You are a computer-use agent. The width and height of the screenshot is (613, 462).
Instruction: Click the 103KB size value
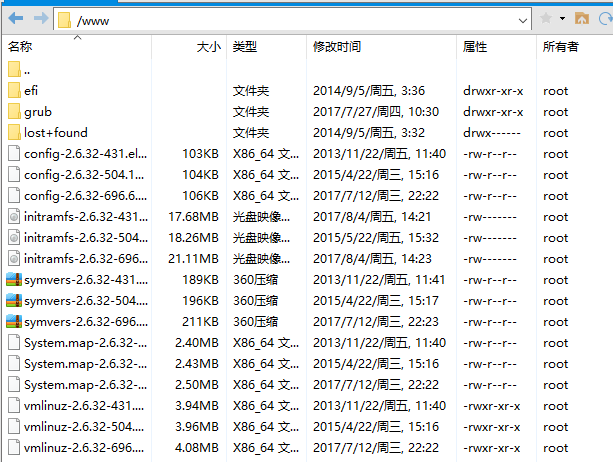point(200,154)
